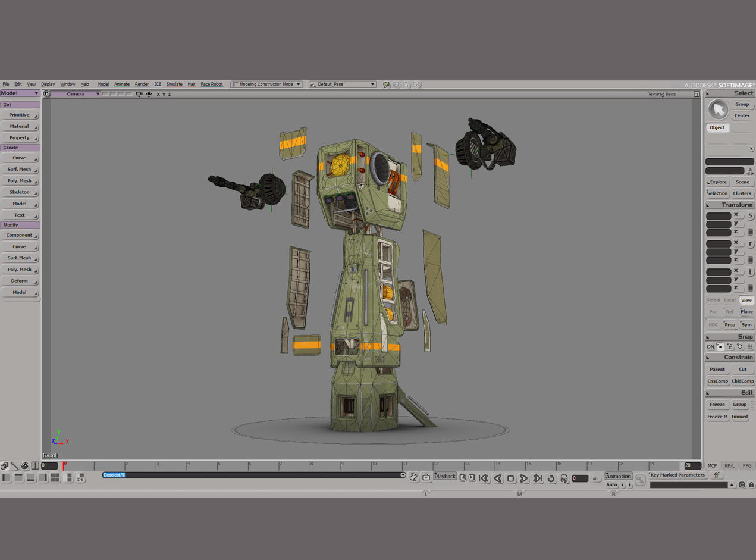This screenshot has width=756, height=560.
Task: Expand the Property menu
Action: pyautogui.click(x=20, y=137)
